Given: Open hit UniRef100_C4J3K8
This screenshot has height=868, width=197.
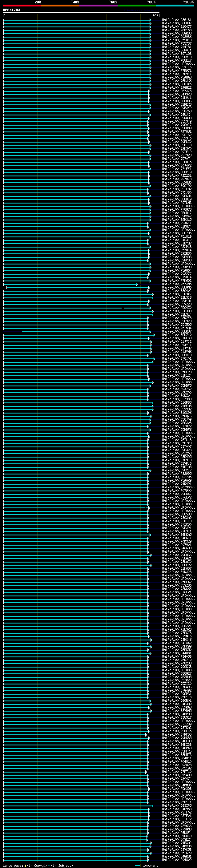Looking at the screenshot, I should coord(177,94).
